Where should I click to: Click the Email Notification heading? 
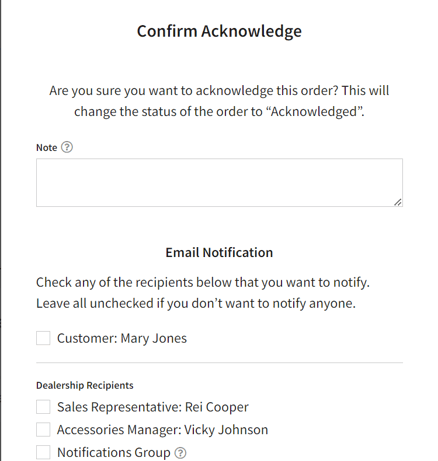(x=219, y=252)
